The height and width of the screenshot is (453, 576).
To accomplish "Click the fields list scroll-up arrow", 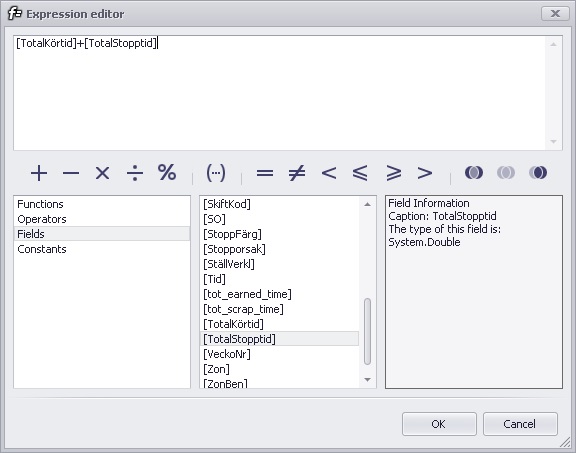I will click(x=367, y=204).
